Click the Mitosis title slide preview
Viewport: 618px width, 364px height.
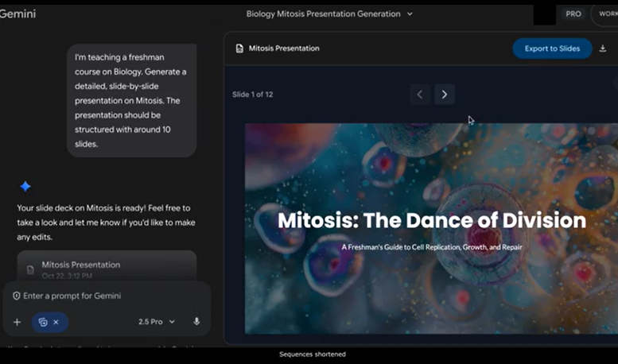(x=431, y=228)
